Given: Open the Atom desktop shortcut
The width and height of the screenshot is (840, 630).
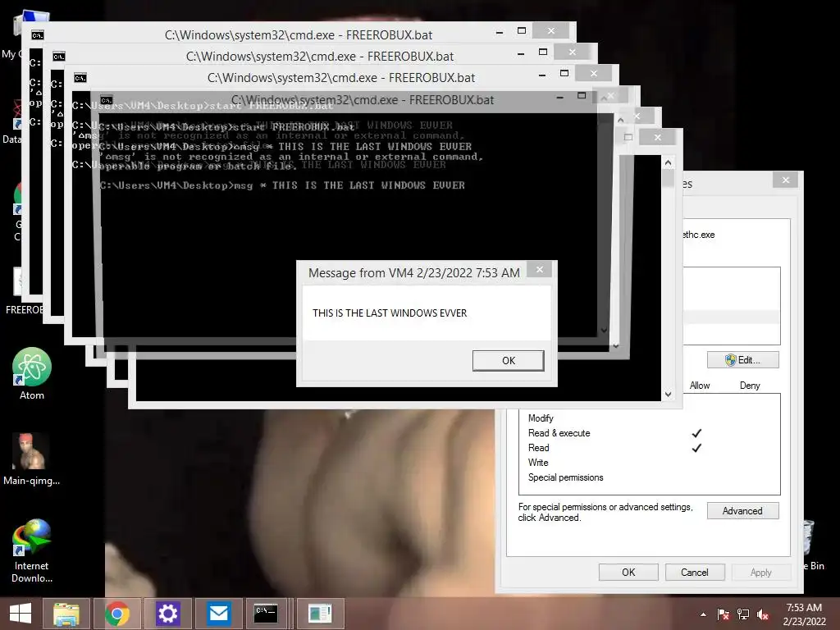Looking at the screenshot, I should [x=32, y=374].
